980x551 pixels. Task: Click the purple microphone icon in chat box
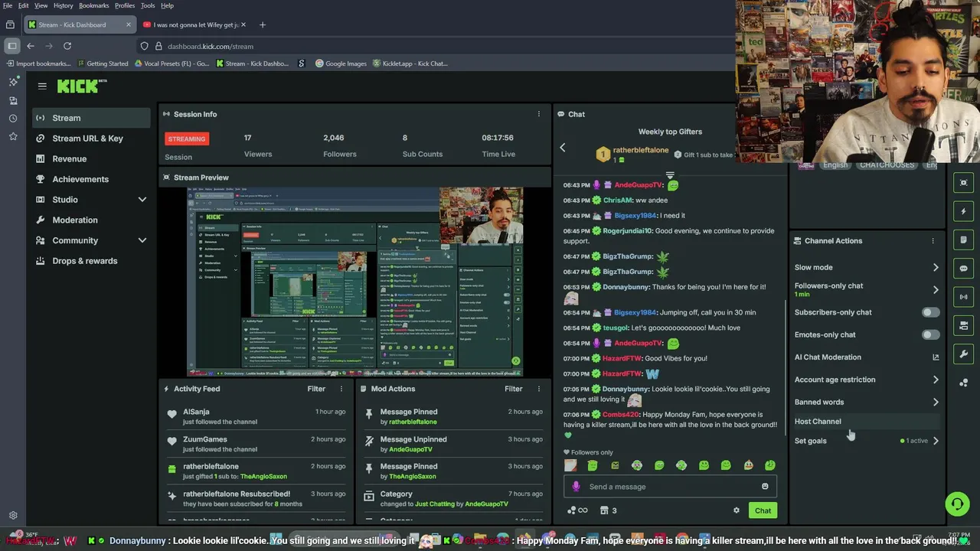tap(576, 487)
